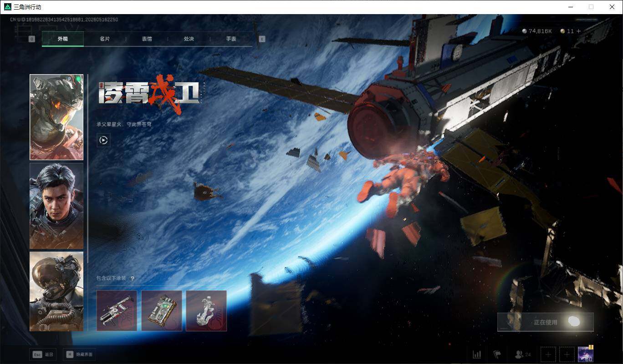The width and height of the screenshot is (623, 364).
Task: Click the 包含以下涂装 label
Action: pos(111,278)
